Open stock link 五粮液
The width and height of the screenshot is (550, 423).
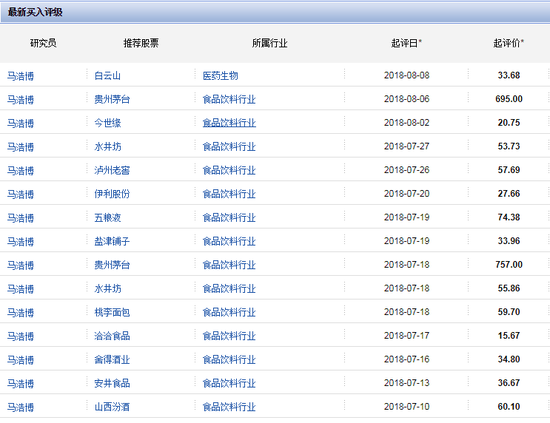107,218
